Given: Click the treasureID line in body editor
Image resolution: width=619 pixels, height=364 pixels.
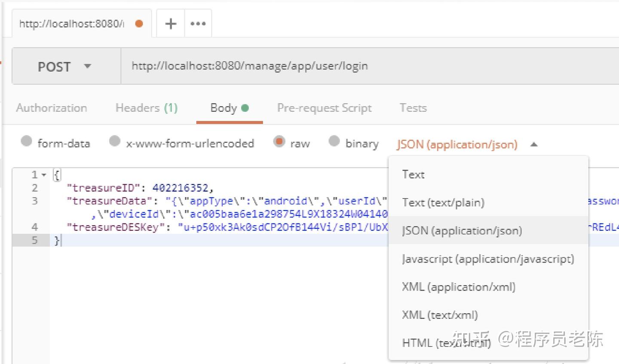Looking at the screenshot, I should 140,188.
